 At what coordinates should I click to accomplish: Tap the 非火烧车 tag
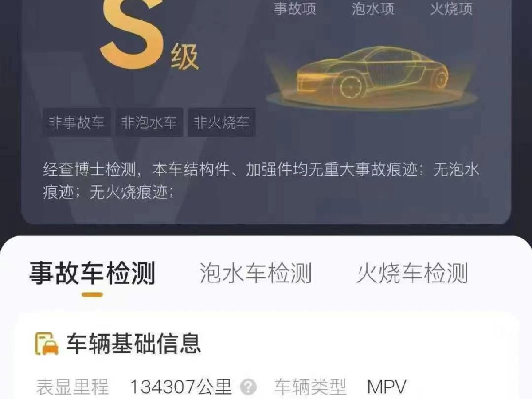coord(221,122)
